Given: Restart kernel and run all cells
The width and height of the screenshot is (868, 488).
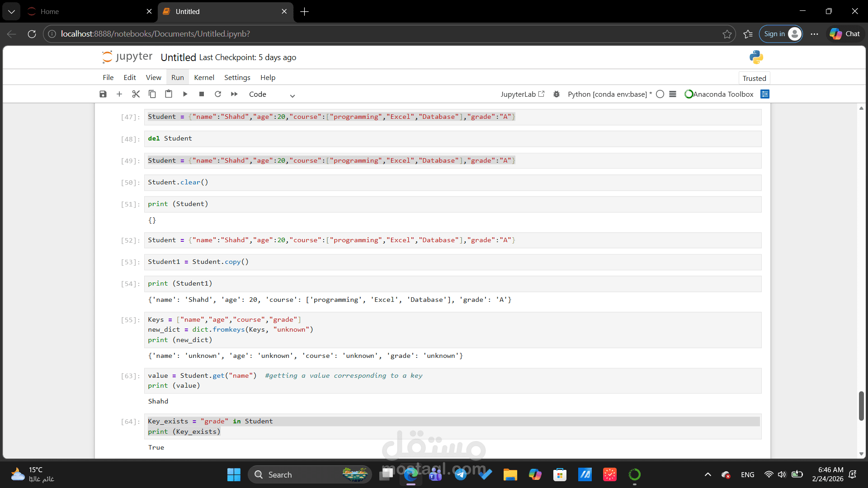Looking at the screenshot, I should tap(234, 94).
